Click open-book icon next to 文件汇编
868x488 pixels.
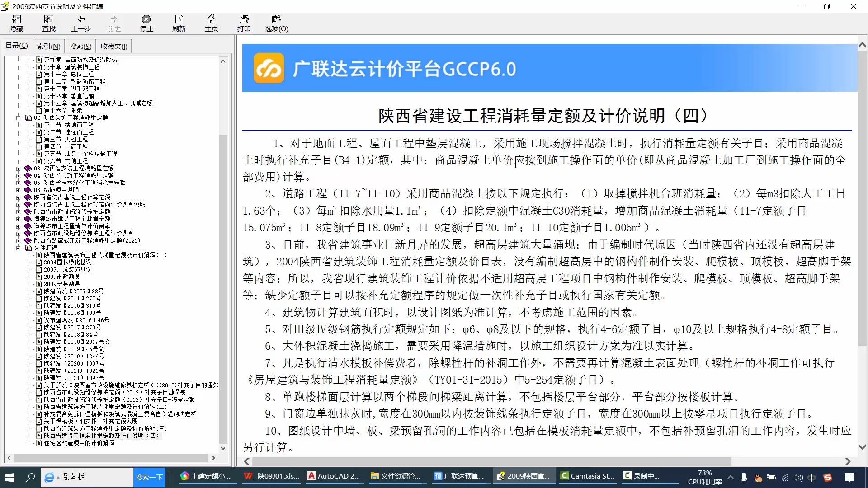point(28,248)
